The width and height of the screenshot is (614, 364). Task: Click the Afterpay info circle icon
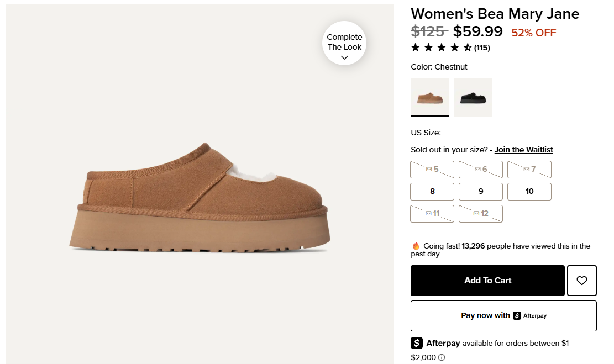(442, 357)
